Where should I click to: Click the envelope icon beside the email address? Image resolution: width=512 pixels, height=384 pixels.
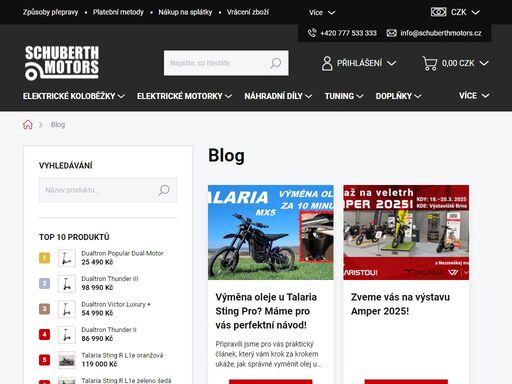click(x=391, y=33)
